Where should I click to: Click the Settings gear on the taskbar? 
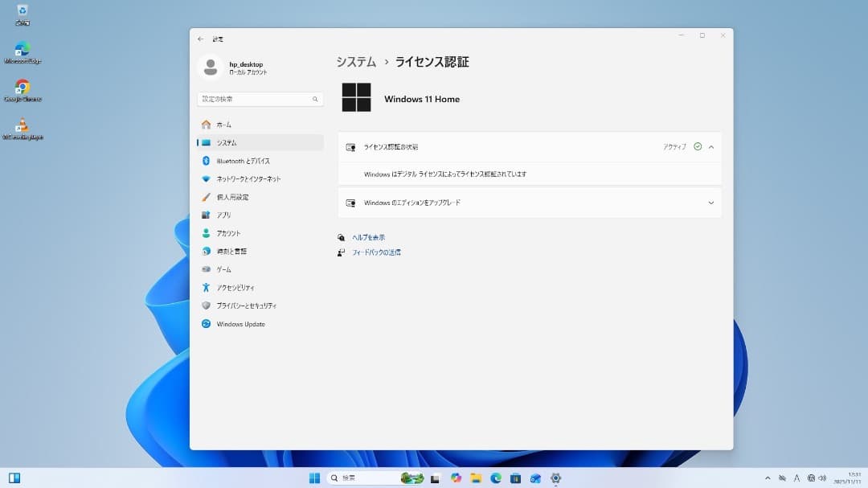coord(556,478)
